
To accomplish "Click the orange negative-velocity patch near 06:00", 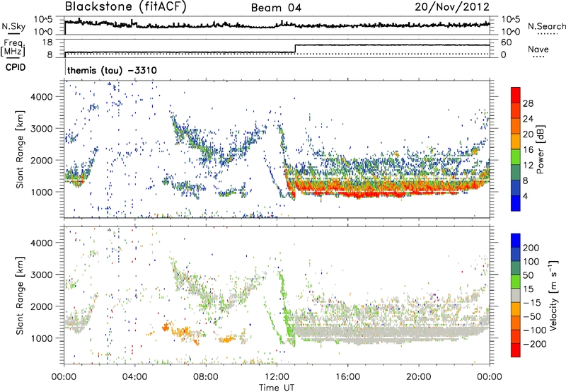I will pos(166,327).
